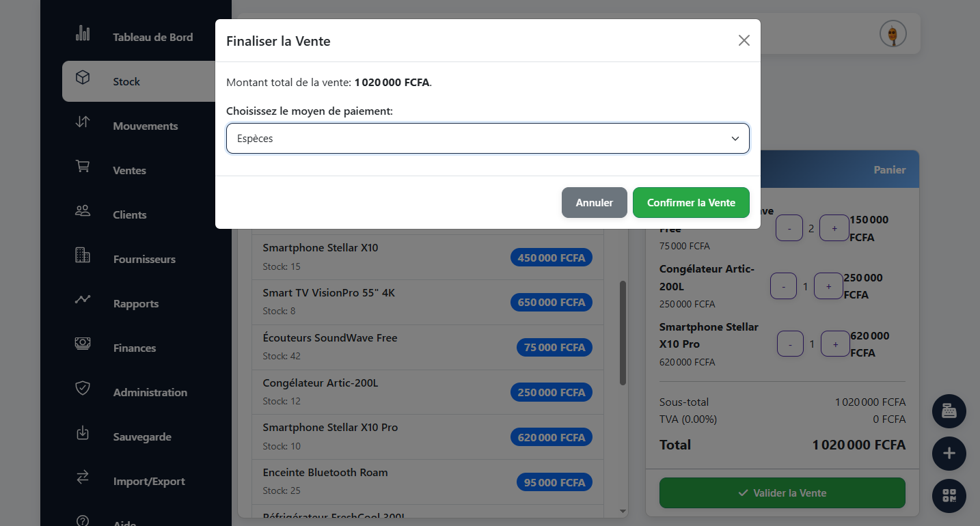
Task: Click the TVA (0.00%) line
Action: pyautogui.click(x=782, y=419)
